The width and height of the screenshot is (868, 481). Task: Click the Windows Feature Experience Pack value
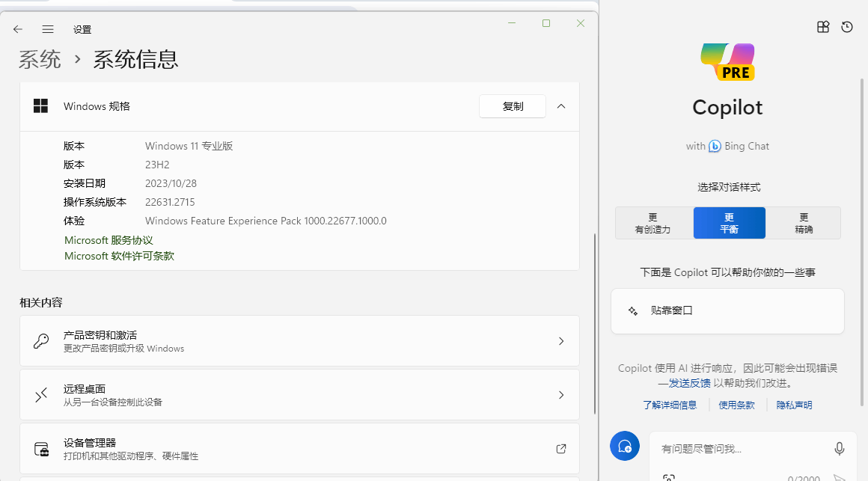click(x=266, y=221)
